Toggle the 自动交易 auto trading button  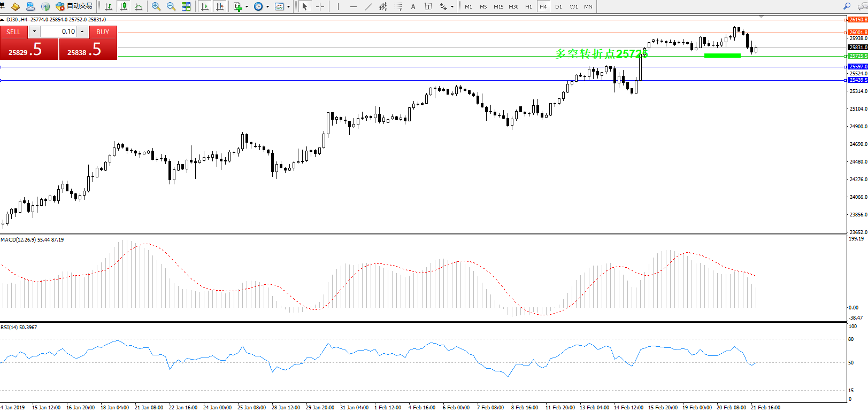coord(74,6)
